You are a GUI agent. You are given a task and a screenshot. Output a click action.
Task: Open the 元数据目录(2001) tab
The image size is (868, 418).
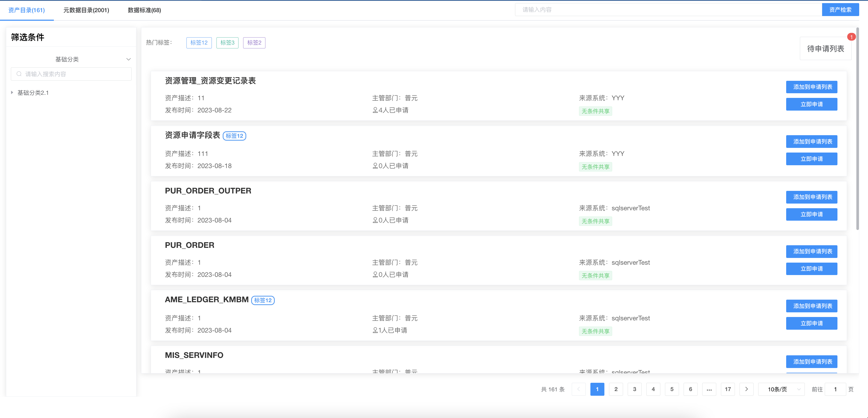86,10
